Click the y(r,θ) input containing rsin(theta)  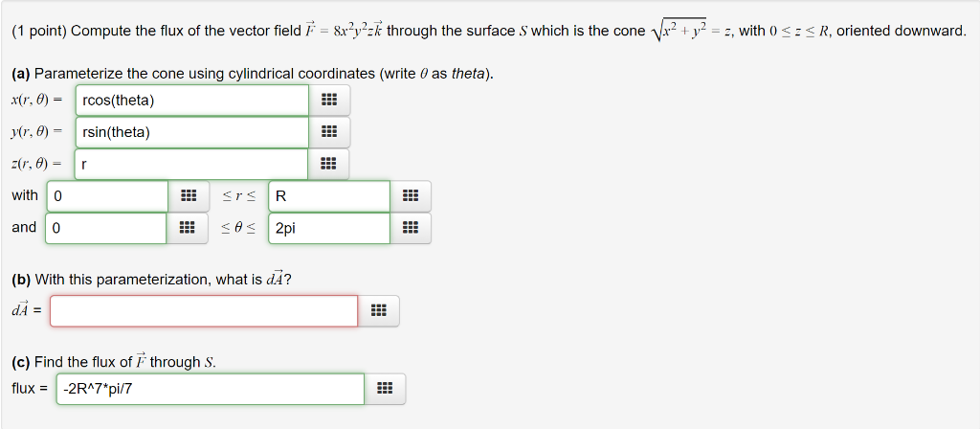click(x=192, y=132)
